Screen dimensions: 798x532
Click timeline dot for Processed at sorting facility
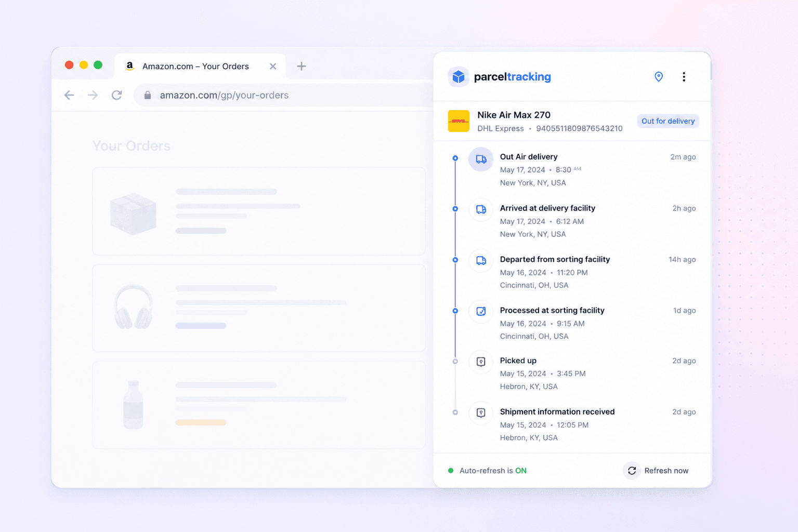(455, 311)
